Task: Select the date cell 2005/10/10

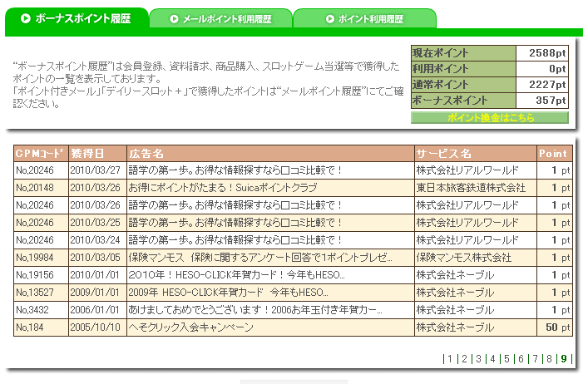Action: [x=96, y=327]
